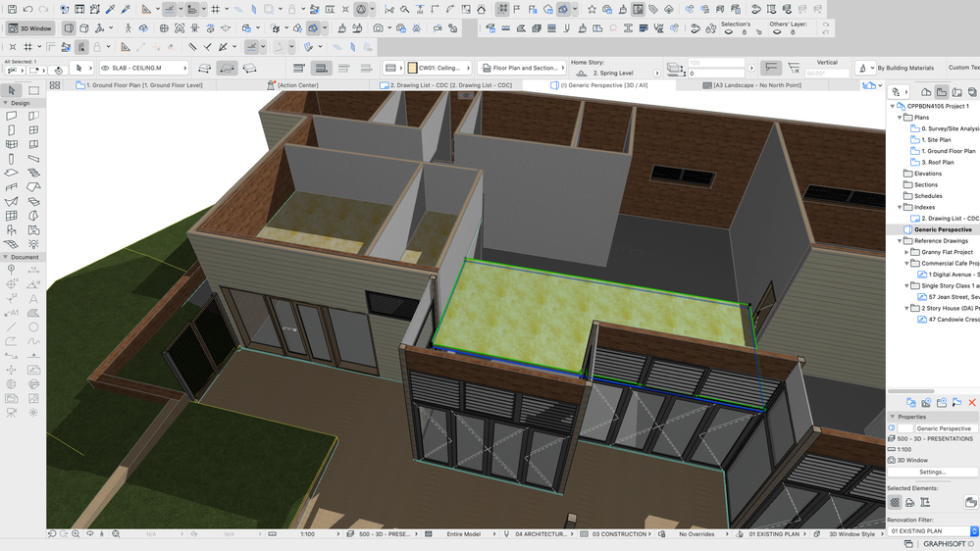Toggle the 3D Window button
980x551 pixels.
click(x=31, y=28)
